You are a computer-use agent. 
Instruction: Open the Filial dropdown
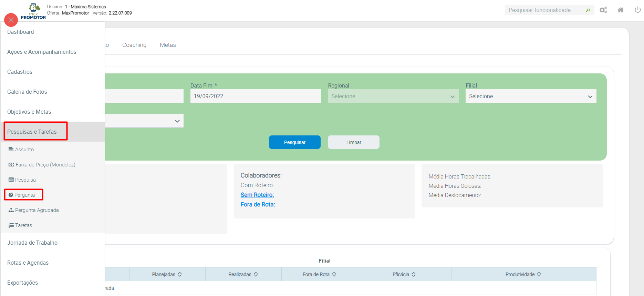click(x=530, y=96)
